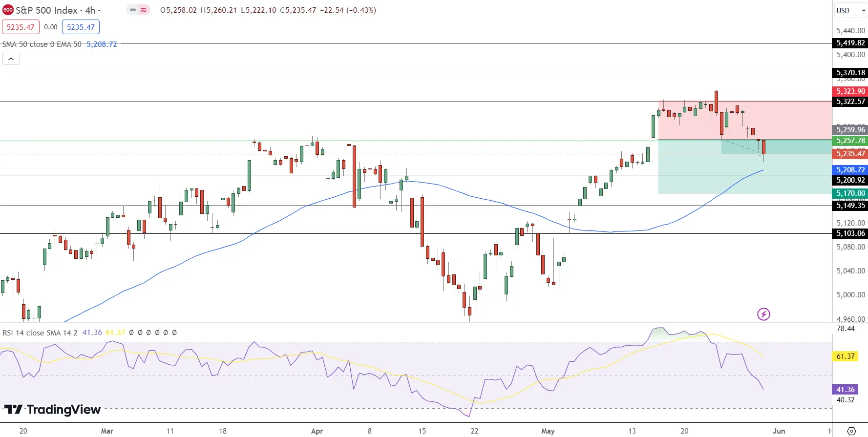
Task: Click the RSI value 41.36 in legend
Action: click(92, 333)
